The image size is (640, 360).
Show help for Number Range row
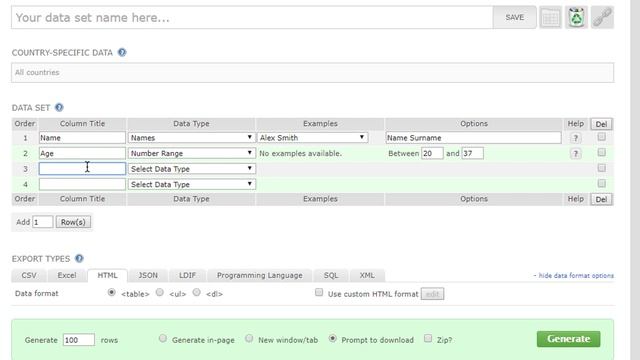tap(576, 153)
